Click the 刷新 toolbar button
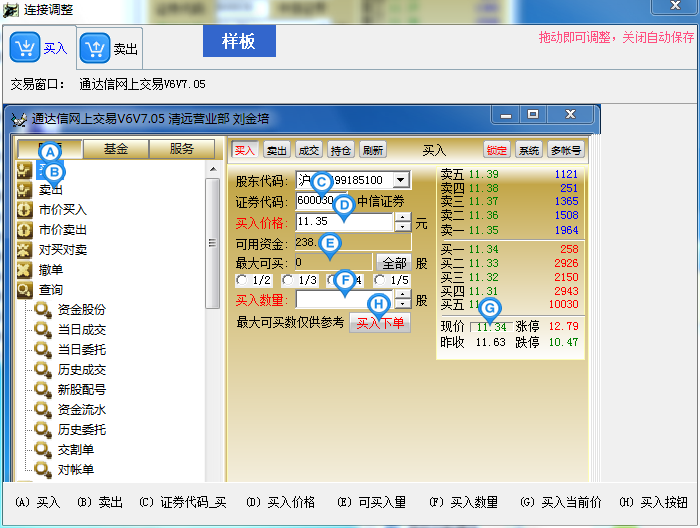700x528 pixels. click(373, 150)
